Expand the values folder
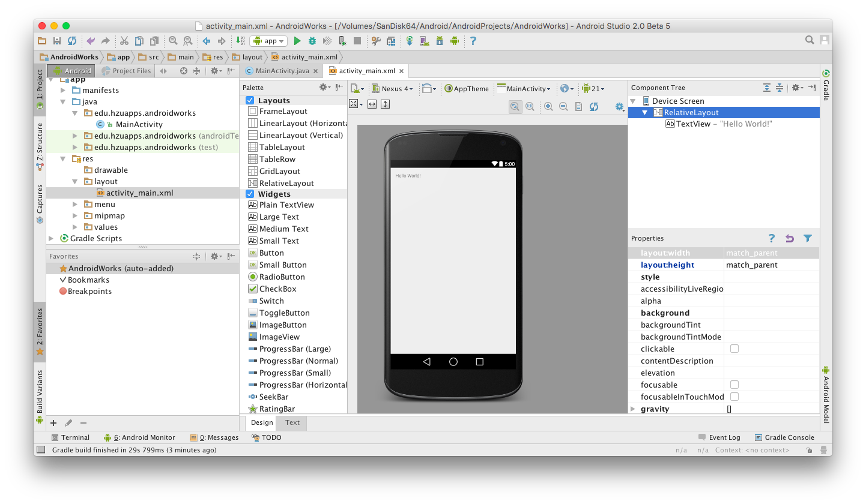 pyautogui.click(x=74, y=227)
